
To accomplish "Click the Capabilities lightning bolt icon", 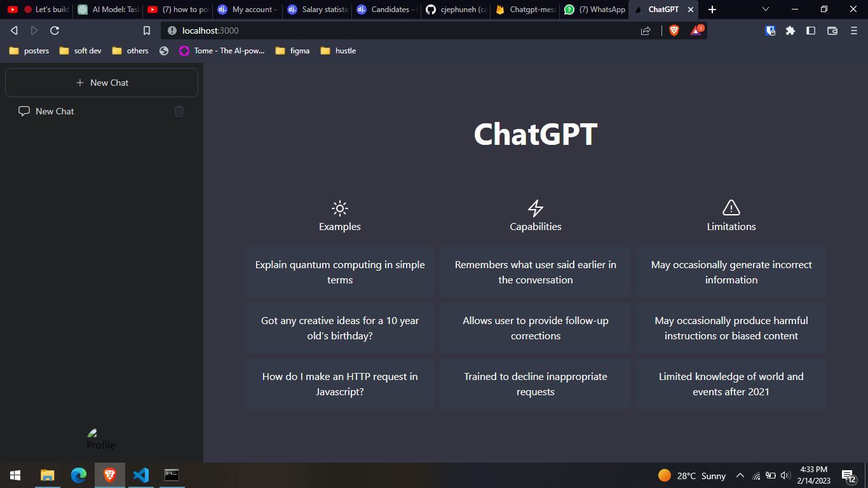I will coord(535,208).
